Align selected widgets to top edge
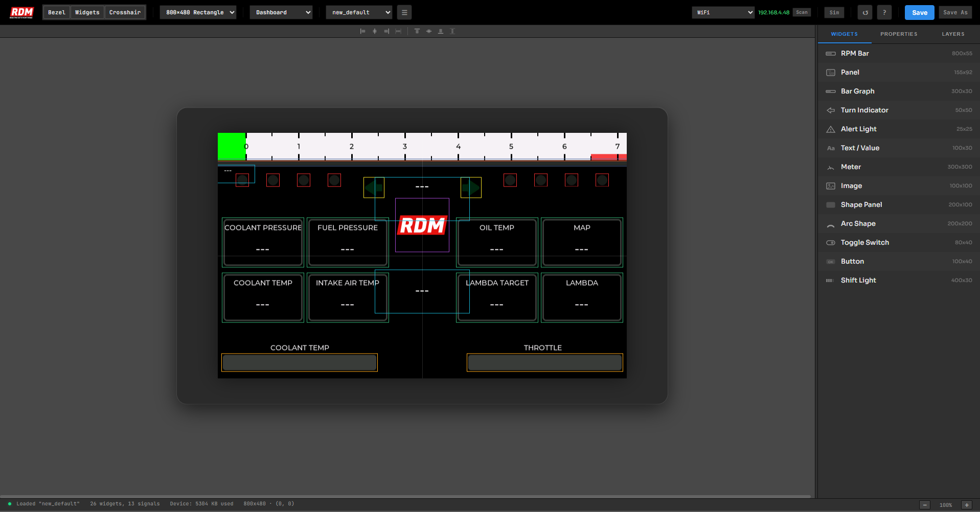 click(417, 31)
